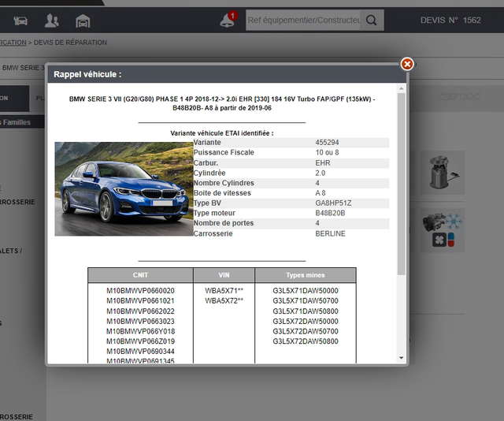Click scrollbar up arrow in dialog
Viewport: 504px width, 421px height.
(401, 88)
